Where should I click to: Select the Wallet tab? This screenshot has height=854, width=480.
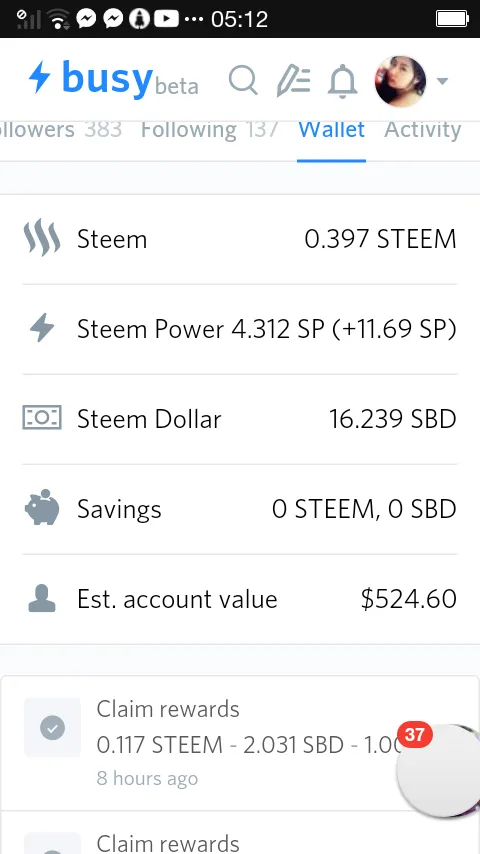coord(331,130)
